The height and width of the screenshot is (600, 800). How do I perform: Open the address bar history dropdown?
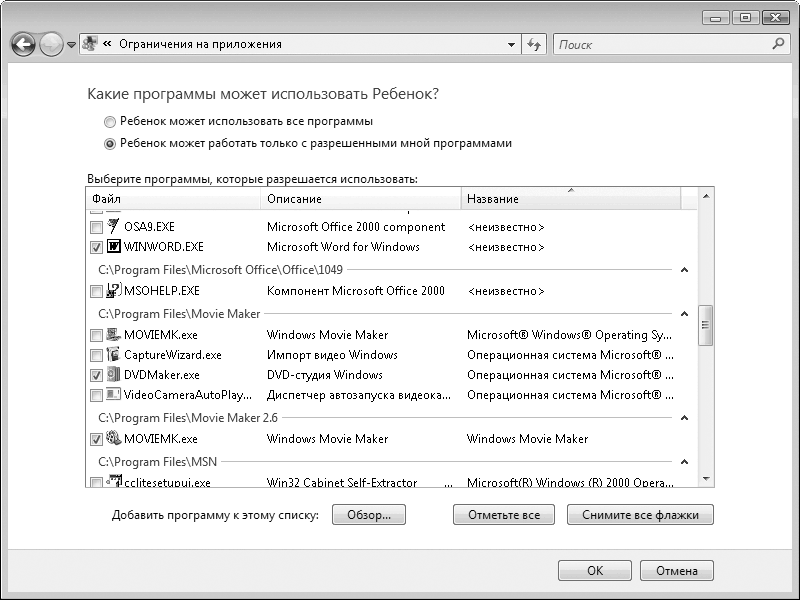pyautogui.click(x=511, y=44)
